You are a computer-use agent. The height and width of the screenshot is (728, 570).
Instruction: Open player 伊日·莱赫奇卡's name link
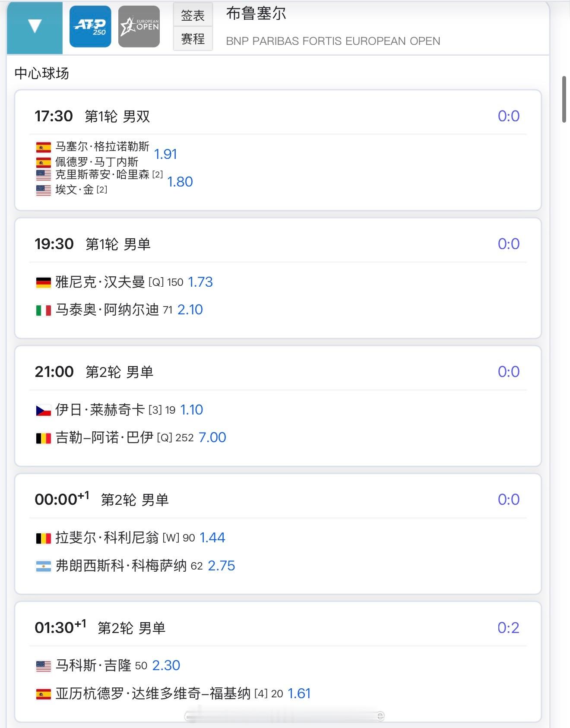[x=100, y=410]
